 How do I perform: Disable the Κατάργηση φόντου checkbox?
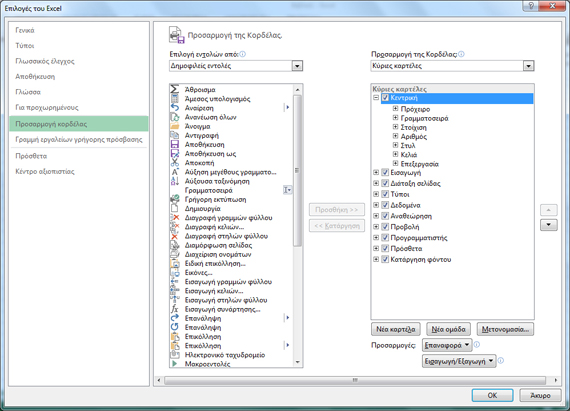tap(385, 259)
